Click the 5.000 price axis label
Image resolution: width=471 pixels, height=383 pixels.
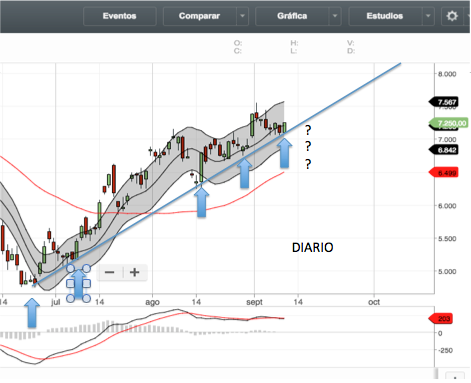click(x=447, y=271)
